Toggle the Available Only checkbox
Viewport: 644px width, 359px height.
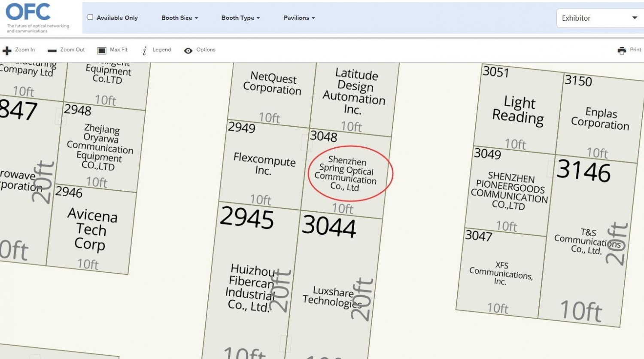click(x=90, y=17)
